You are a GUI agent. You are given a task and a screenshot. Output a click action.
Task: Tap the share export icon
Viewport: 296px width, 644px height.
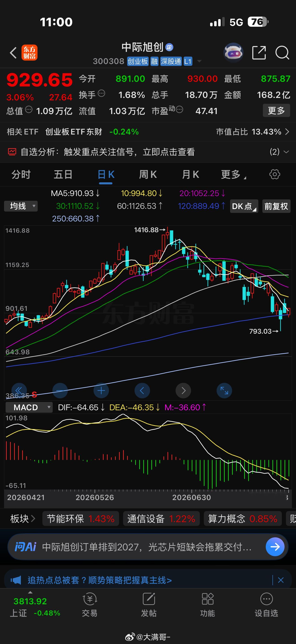point(259,53)
